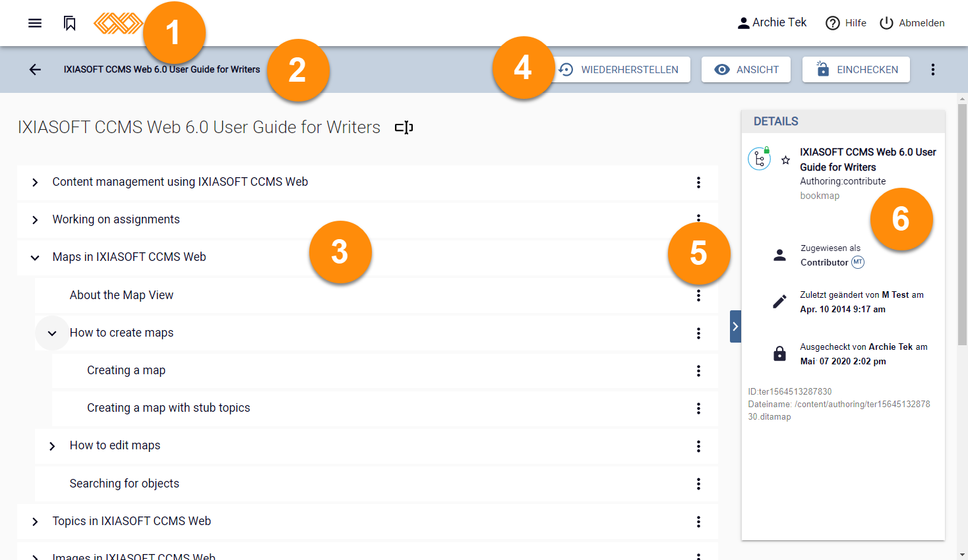Viewport: 968px width, 560px height.
Task: Select Searching for objects topic
Action: 124,484
